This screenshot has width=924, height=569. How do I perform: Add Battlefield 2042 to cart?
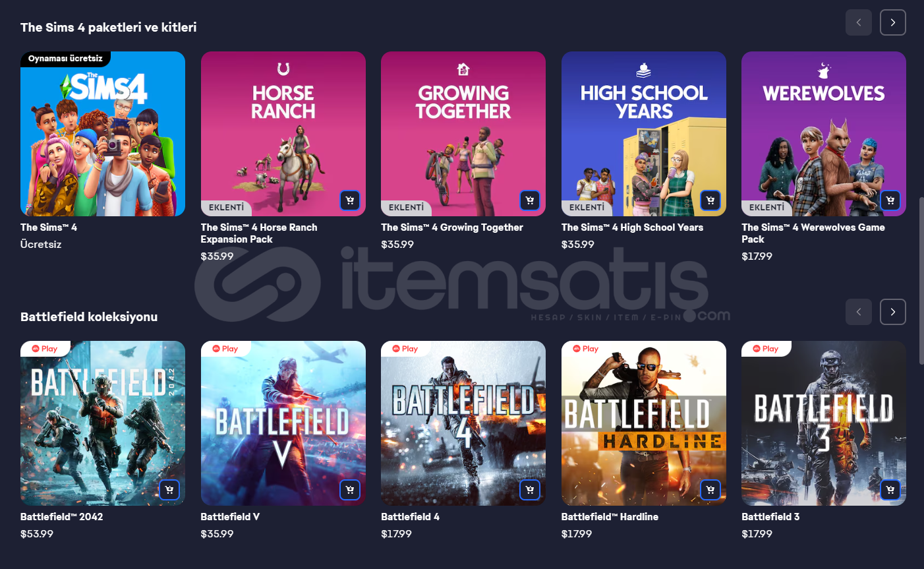click(x=169, y=490)
